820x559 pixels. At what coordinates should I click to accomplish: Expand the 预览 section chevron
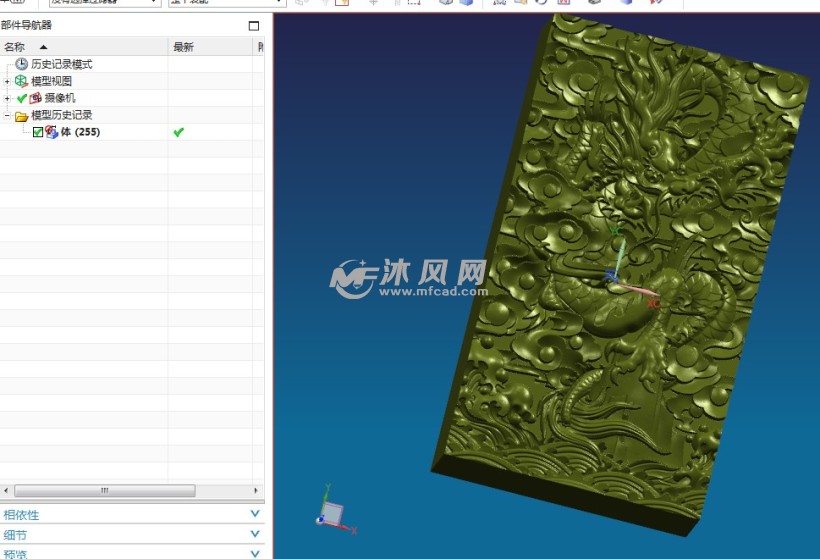tap(255, 553)
